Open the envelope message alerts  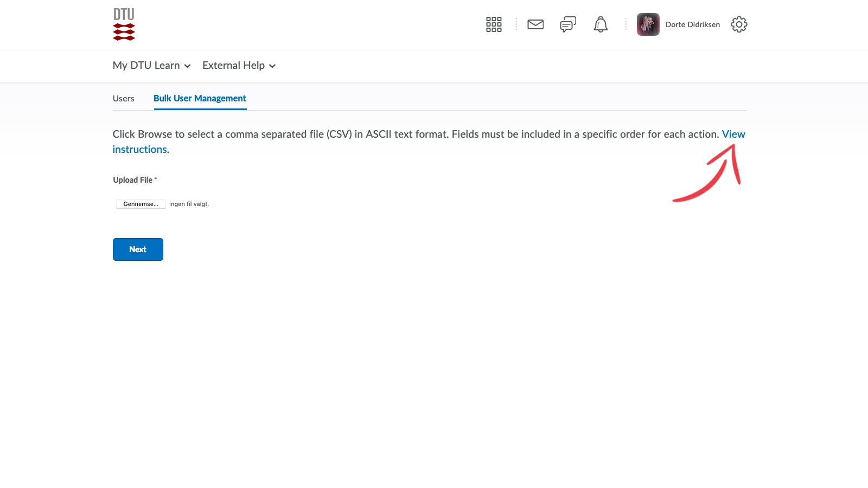pyautogui.click(x=535, y=24)
